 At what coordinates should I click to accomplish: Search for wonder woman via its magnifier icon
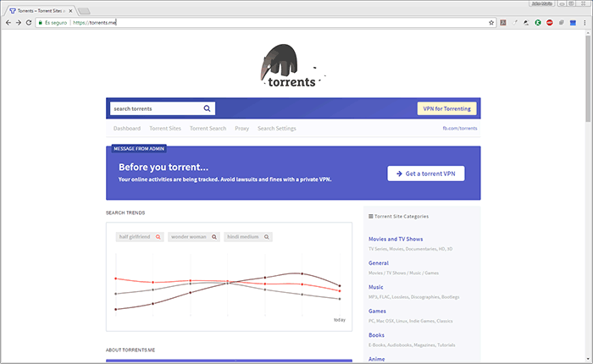[x=214, y=237]
